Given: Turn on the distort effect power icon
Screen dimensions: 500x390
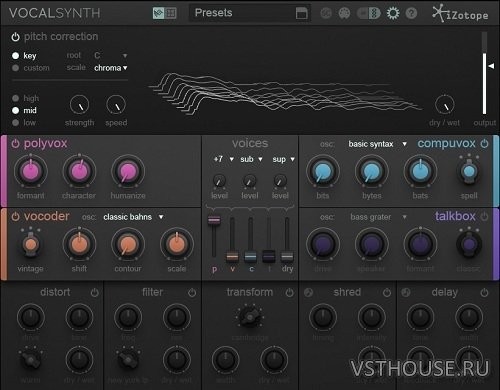Looking at the screenshot, I should 95,293.
